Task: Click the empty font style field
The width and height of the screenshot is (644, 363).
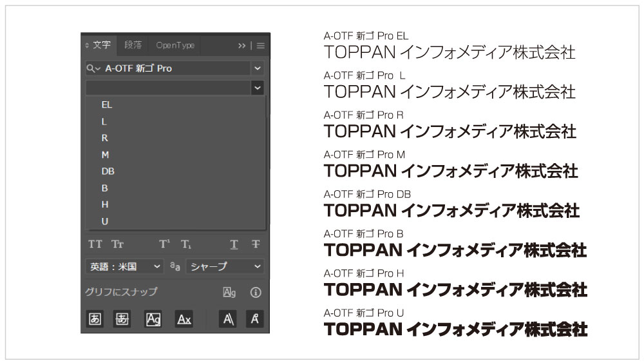Action: point(167,88)
